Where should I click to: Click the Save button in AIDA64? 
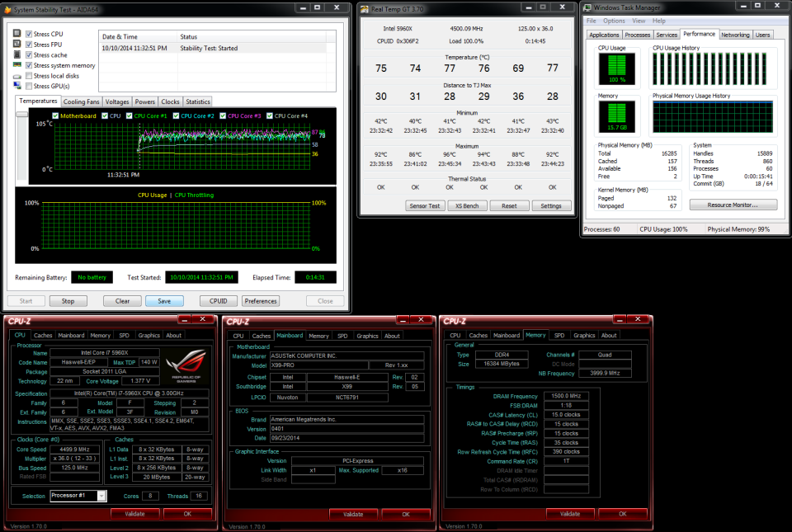[x=164, y=301]
